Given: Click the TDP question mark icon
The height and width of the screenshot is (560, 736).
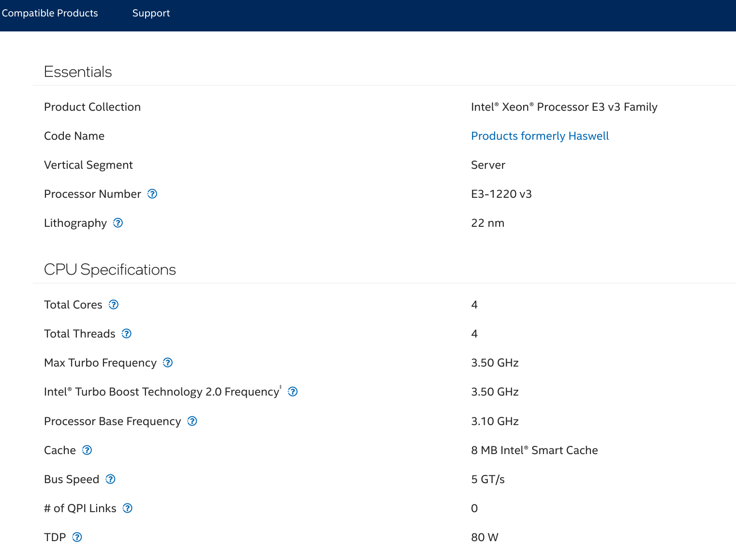Looking at the screenshot, I should click(x=77, y=537).
